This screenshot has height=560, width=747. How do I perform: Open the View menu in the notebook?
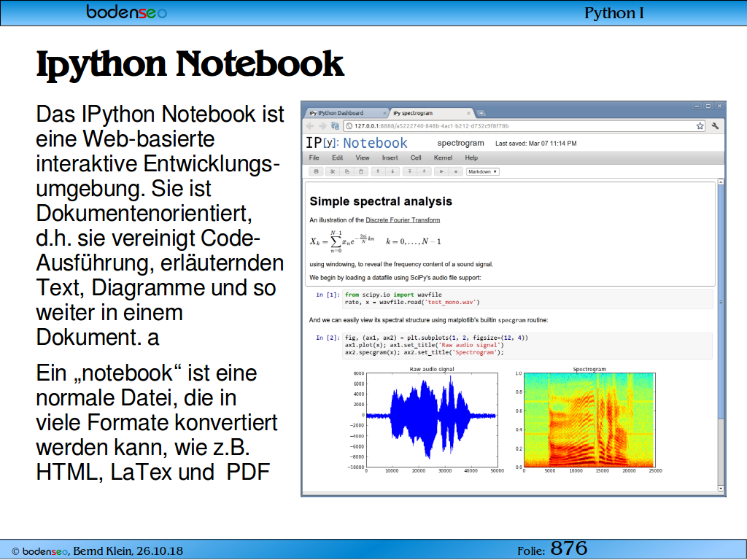coord(362,157)
